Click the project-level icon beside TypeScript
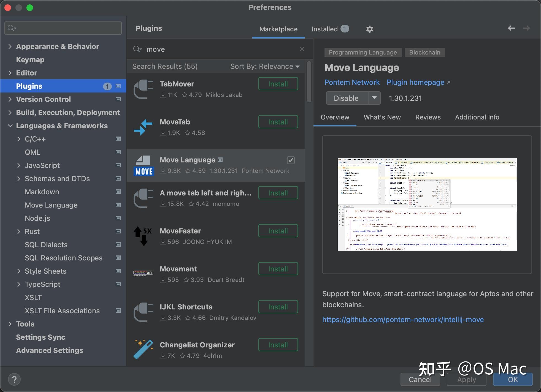 point(118,284)
